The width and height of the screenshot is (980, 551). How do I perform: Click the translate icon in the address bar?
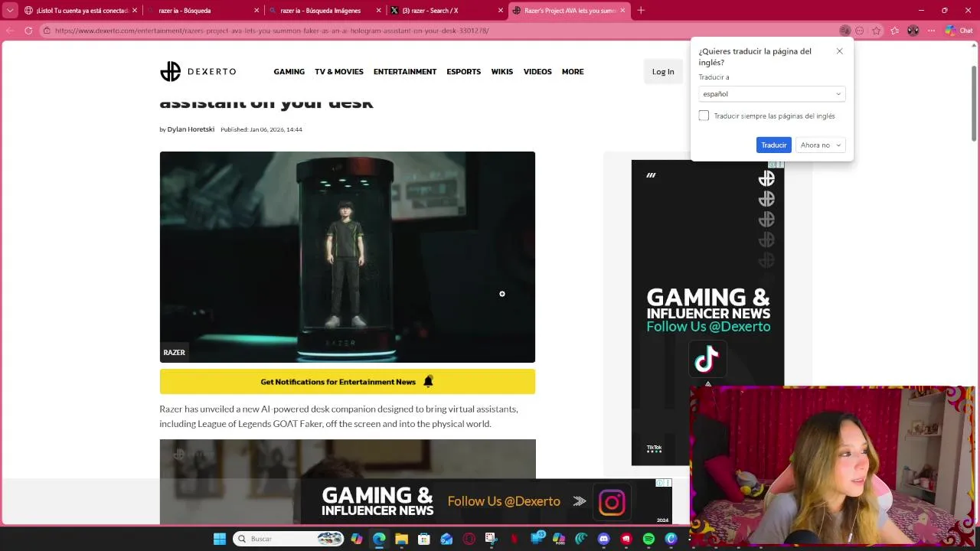tap(844, 31)
